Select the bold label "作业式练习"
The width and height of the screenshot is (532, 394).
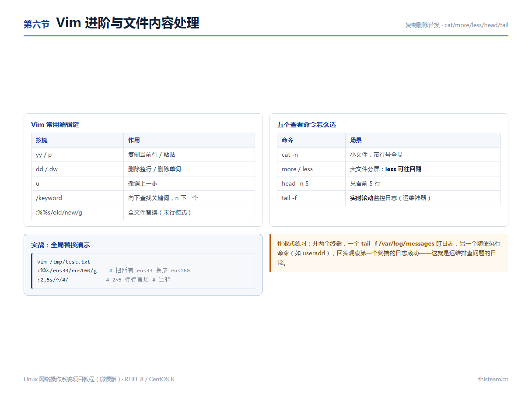292,243
